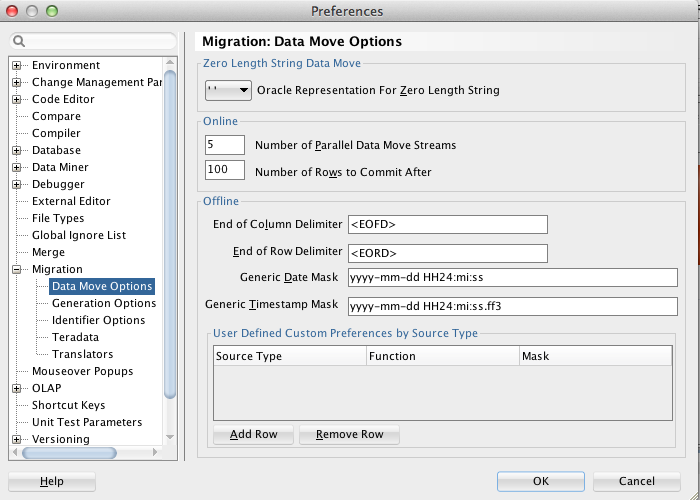Screen dimensions: 700x500
Task: Click tree horizontal scrollbar thumb
Action: (x=69, y=453)
